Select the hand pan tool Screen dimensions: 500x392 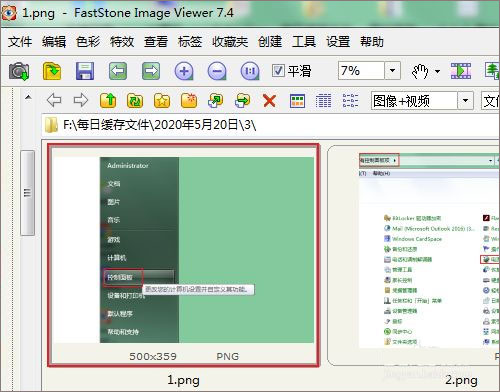click(x=420, y=71)
